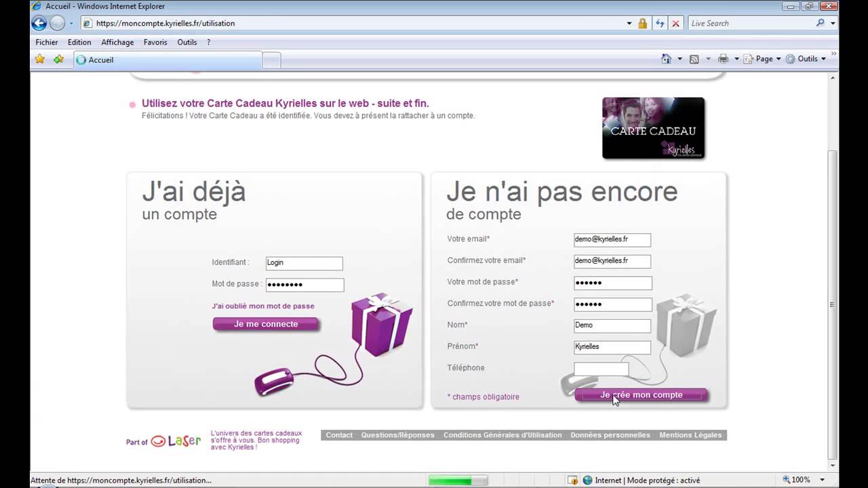Image resolution: width=868 pixels, height=488 pixels.
Task: Click the Téléphone input field
Action: (601, 369)
